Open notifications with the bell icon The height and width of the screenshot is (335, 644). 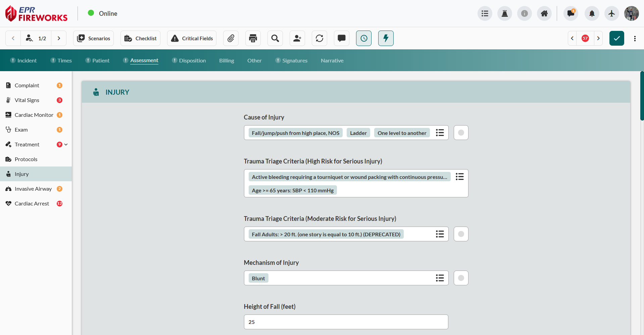pyautogui.click(x=592, y=13)
